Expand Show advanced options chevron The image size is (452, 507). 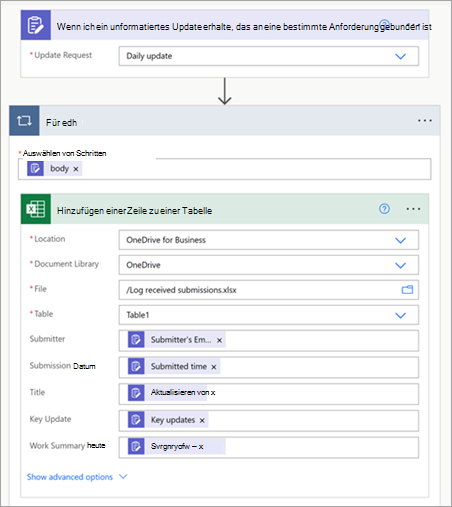coord(123,477)
